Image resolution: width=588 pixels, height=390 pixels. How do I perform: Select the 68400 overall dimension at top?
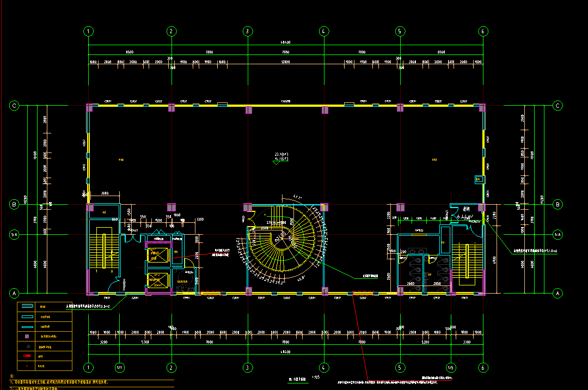point(285,42)
